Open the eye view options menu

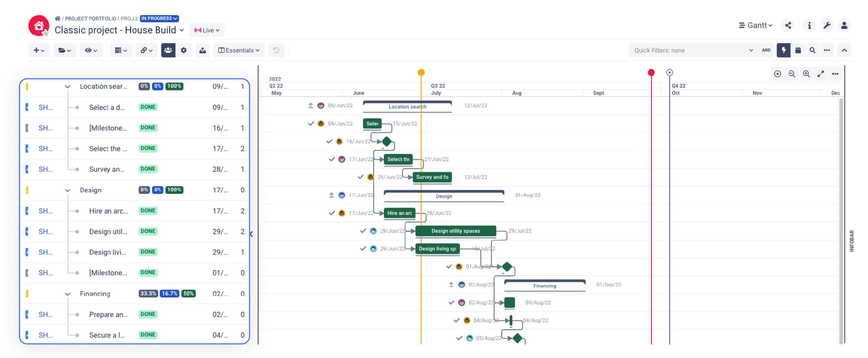[x=91, y=50]
